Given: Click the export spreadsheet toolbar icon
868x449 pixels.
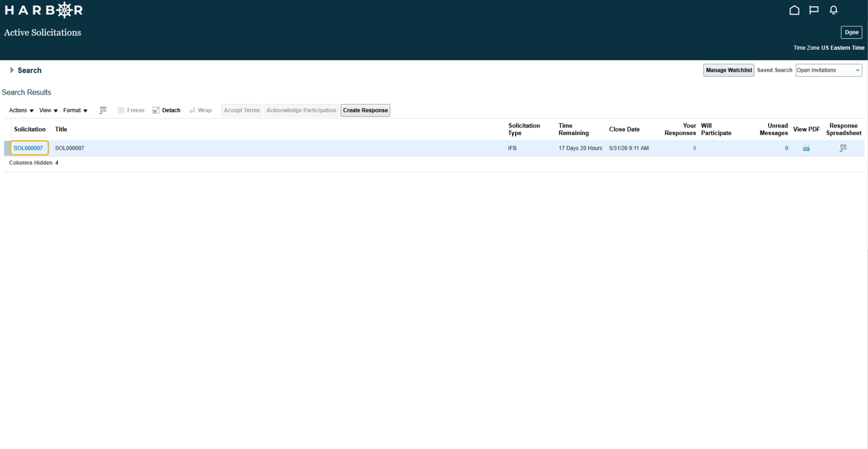Looking at the screenshot, I should point(103,110).
